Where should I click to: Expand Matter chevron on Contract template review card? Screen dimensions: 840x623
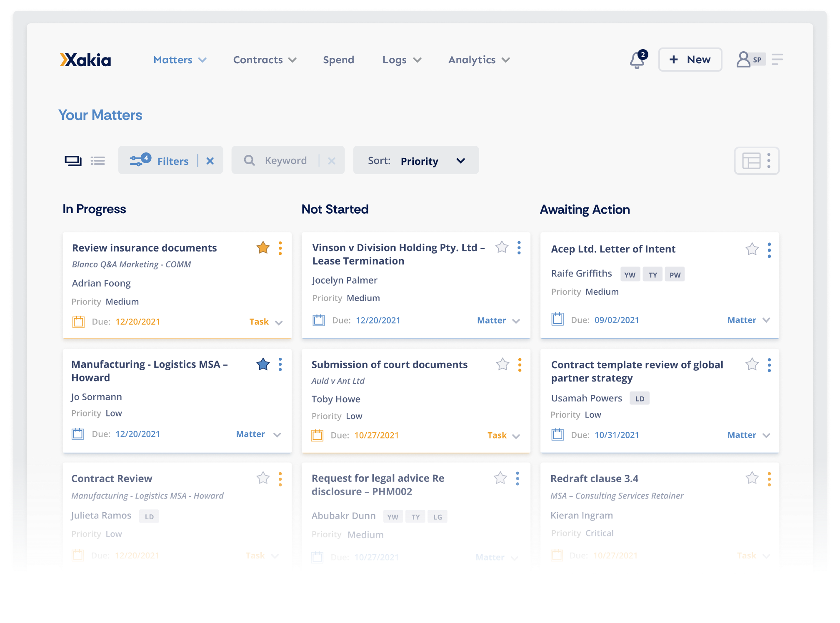point(766,435)
